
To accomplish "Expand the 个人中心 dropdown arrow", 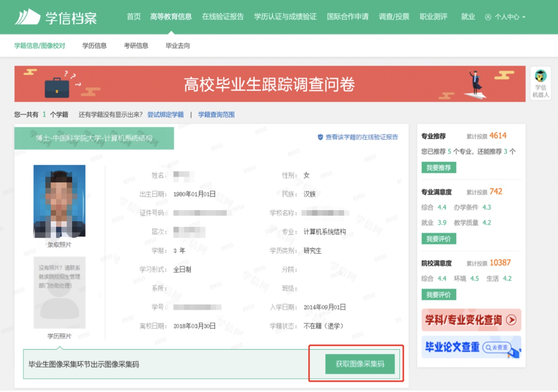I will click(524, 17).
